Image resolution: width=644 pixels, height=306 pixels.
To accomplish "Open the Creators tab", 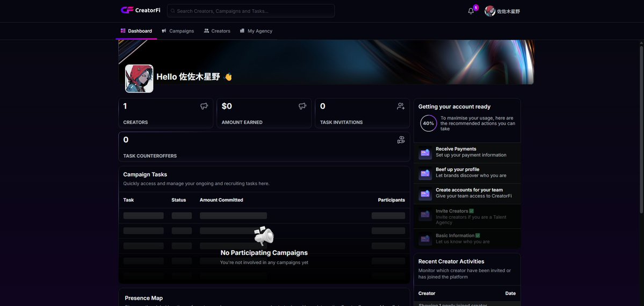I will (x=218, y=31).
